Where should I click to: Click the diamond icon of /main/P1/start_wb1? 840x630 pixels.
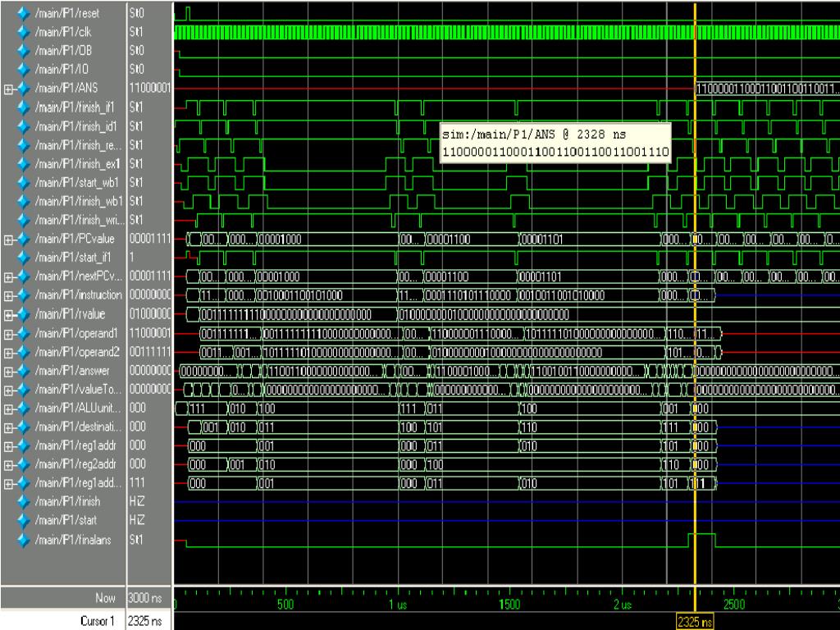click(23, 183)
